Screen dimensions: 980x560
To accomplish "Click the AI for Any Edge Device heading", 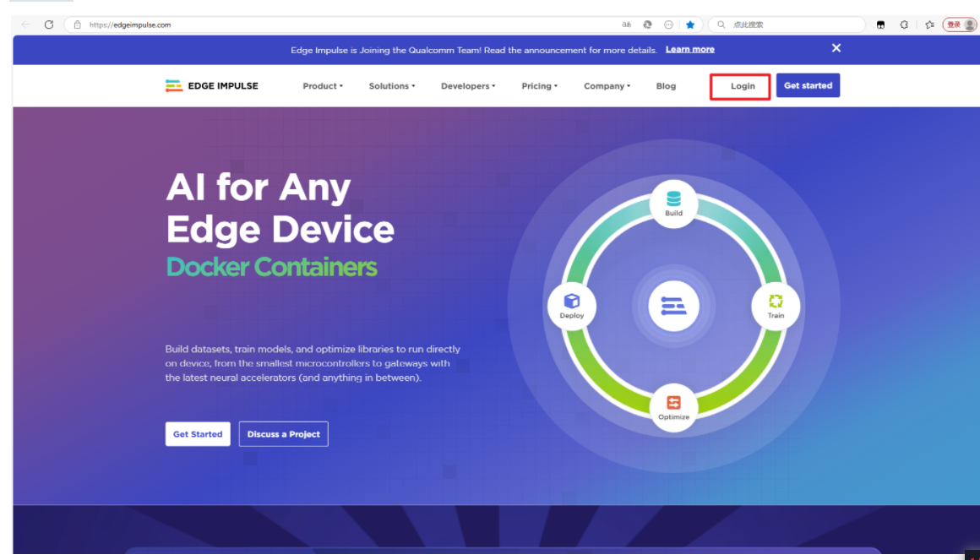I will (x=280, y=208).
